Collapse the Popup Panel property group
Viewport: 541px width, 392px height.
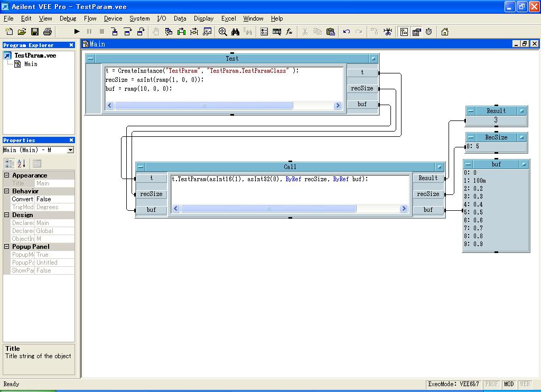point(7,247)
